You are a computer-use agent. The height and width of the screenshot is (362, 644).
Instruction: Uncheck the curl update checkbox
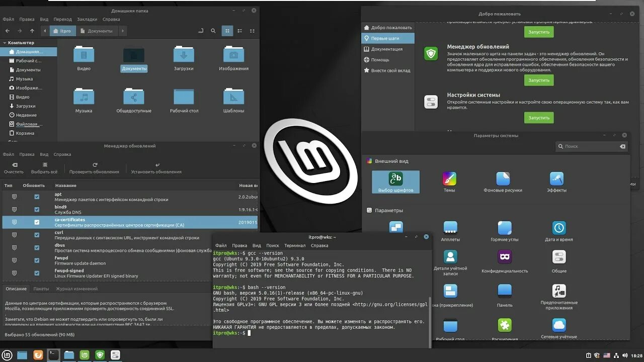pyautogui.click(x=37, y=235)
